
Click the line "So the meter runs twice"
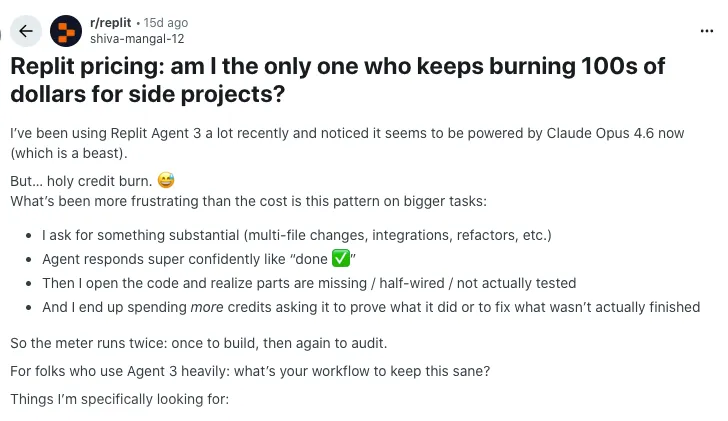(x=198, y=344)
